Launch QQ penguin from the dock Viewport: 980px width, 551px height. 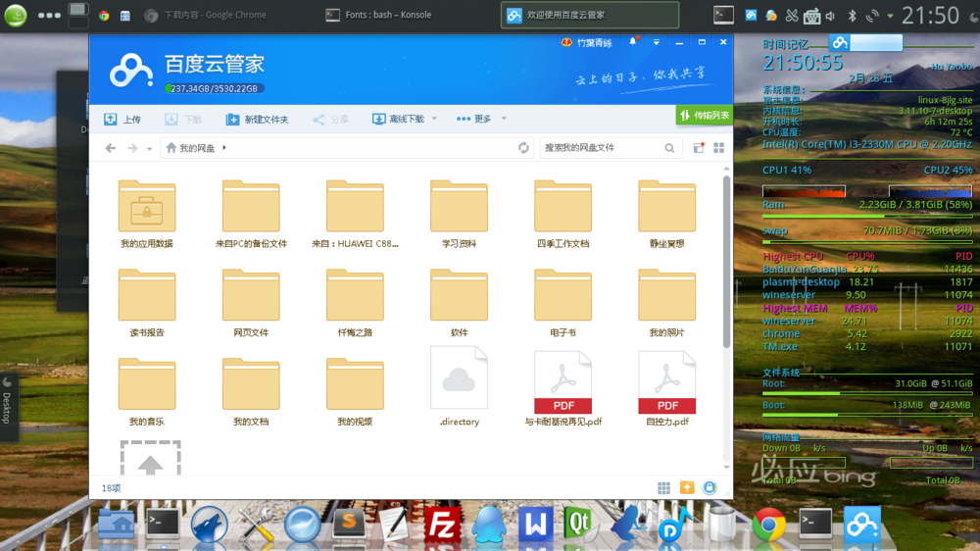[x=489, y=526]
